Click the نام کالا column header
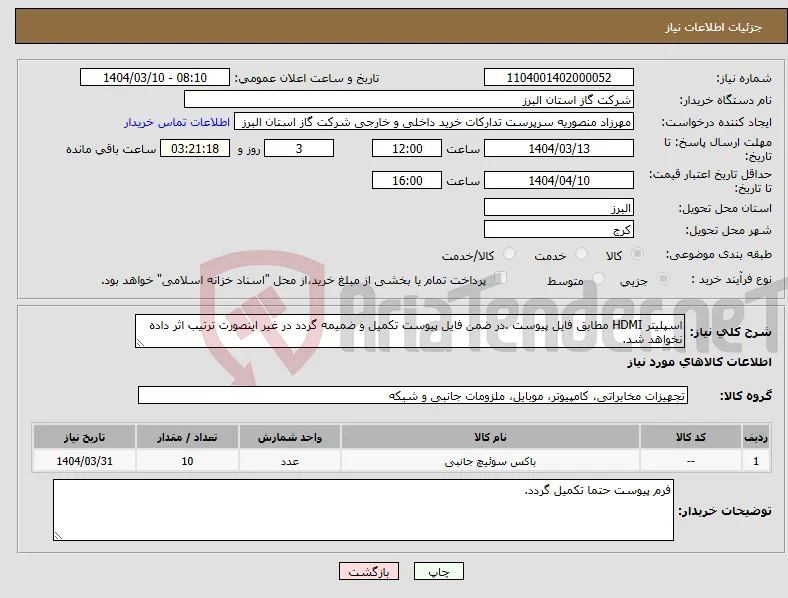 pos(490,437)
